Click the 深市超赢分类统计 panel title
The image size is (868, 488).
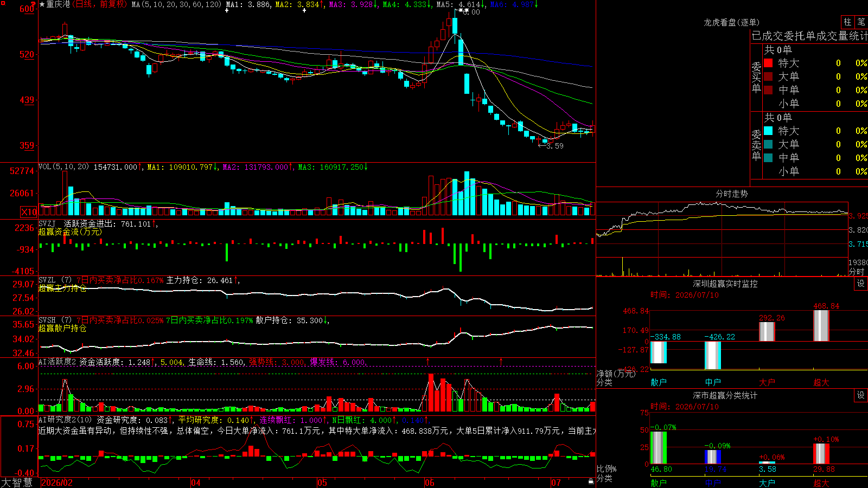[725, 395]
